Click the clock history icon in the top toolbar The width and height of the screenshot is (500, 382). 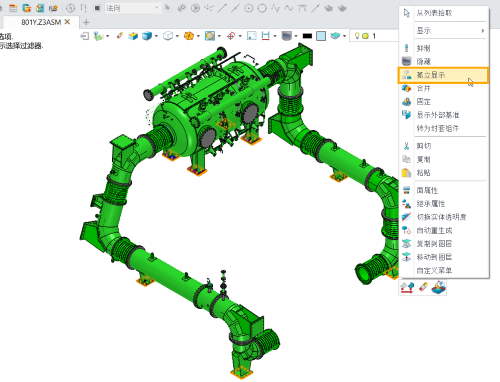(70, 8)
